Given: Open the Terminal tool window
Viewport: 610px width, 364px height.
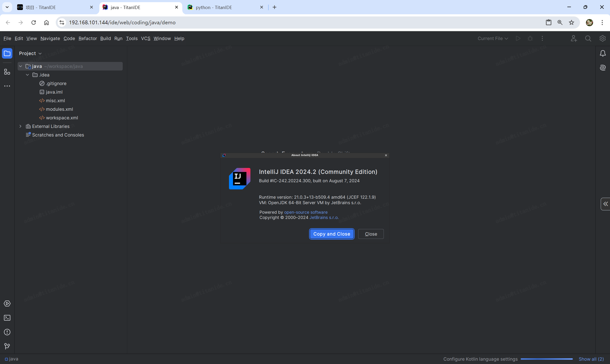Looking at the screenshot, I should [x=7, y=318].
